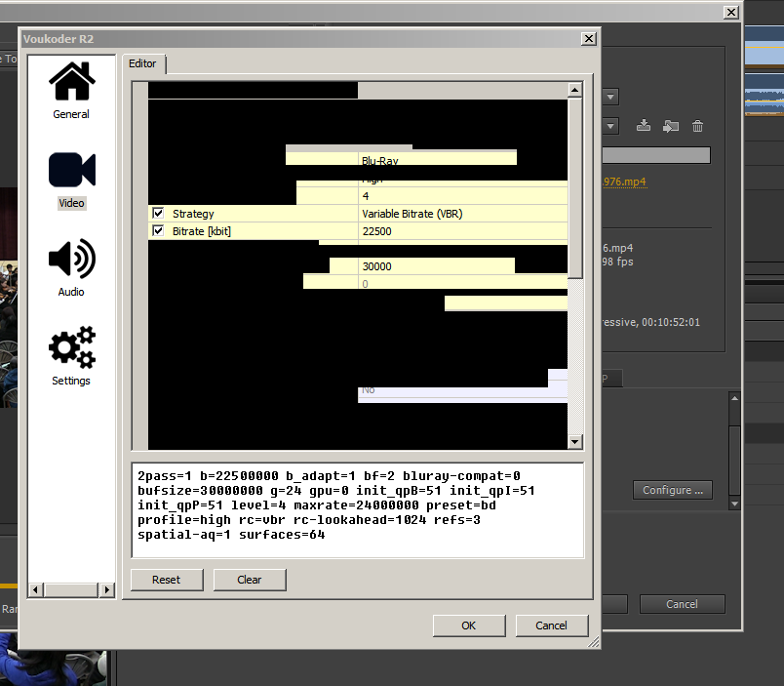Close the Voukoder R2 dialog

click(588, 39)
